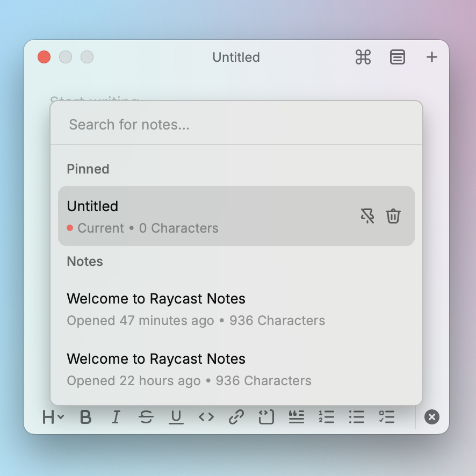Apply underline formatting

tap(176, 417)
